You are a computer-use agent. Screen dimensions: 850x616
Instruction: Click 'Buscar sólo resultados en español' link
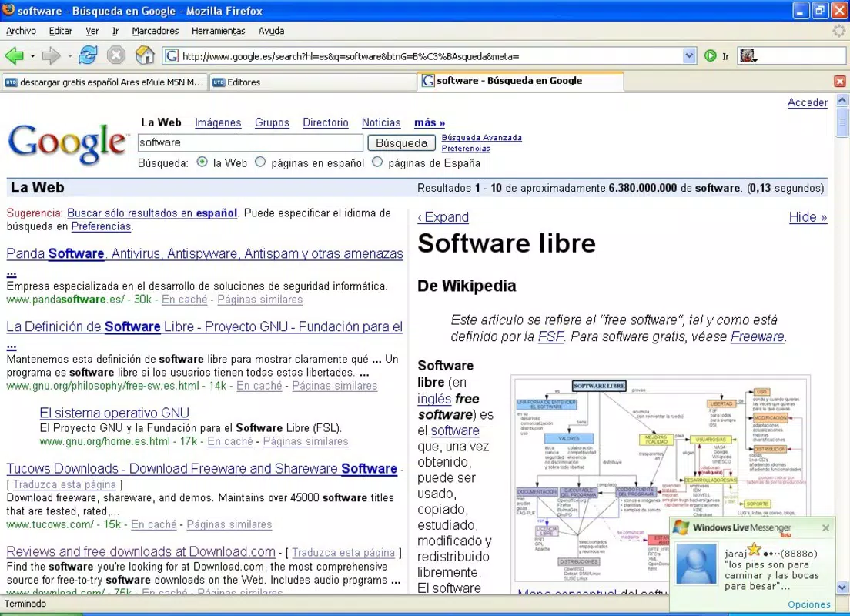[152, 213]
